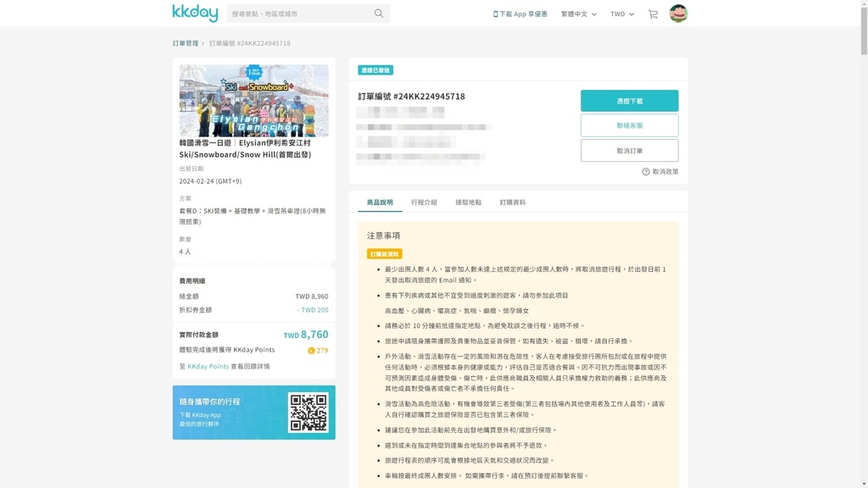Screen dimensions: 868x488
Task: Click the TWD 8,960 total amount
Action: pos(312,297)
